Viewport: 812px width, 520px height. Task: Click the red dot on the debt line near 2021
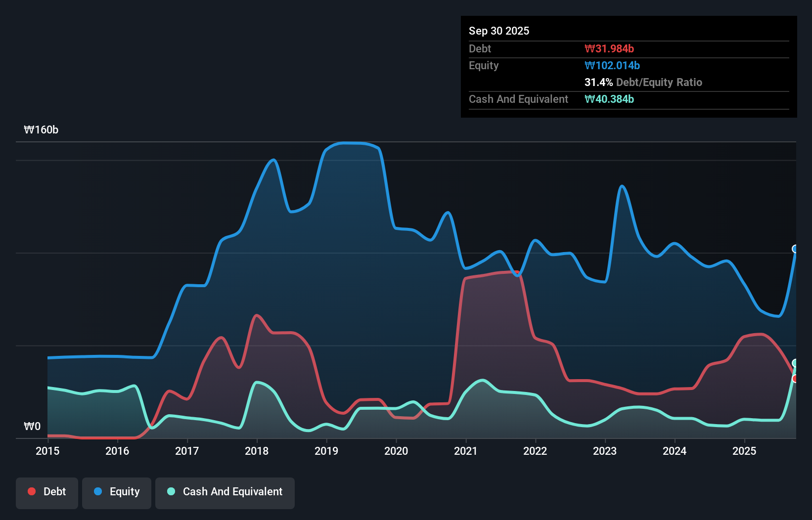[x=517, y=272]
